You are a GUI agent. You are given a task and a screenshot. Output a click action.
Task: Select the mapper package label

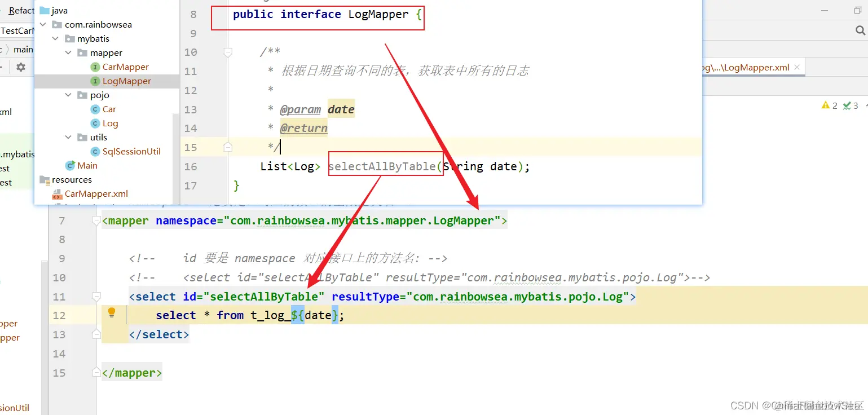[x=106, y=52]
